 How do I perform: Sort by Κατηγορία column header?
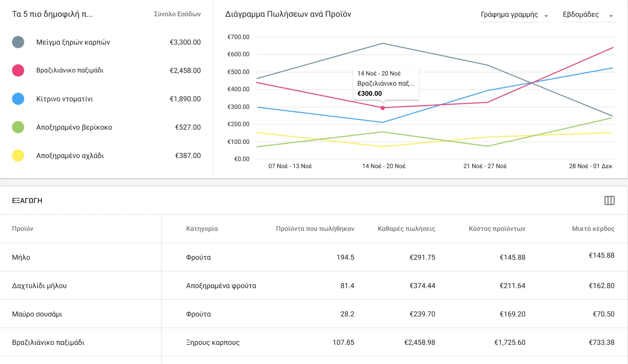pos(202,229)
